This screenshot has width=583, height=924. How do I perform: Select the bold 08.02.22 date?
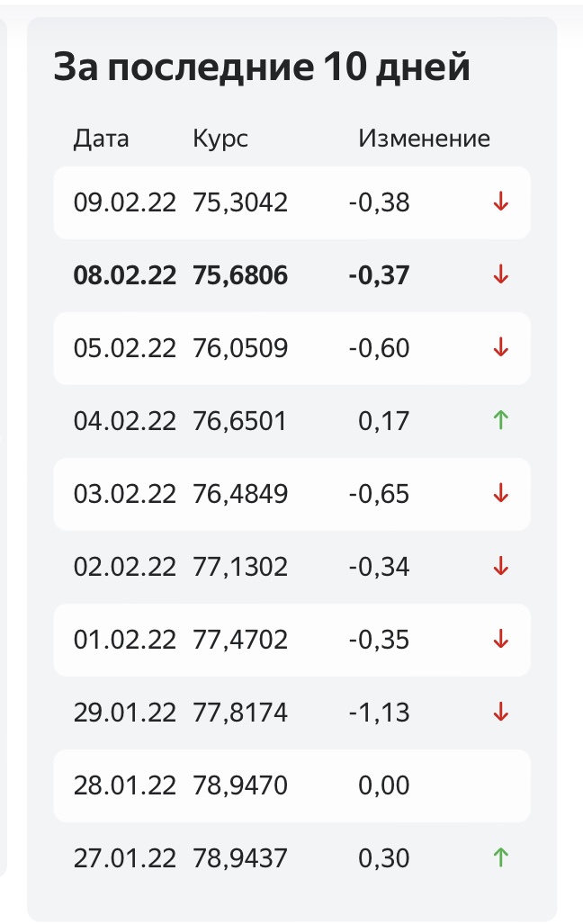(124, 275)
